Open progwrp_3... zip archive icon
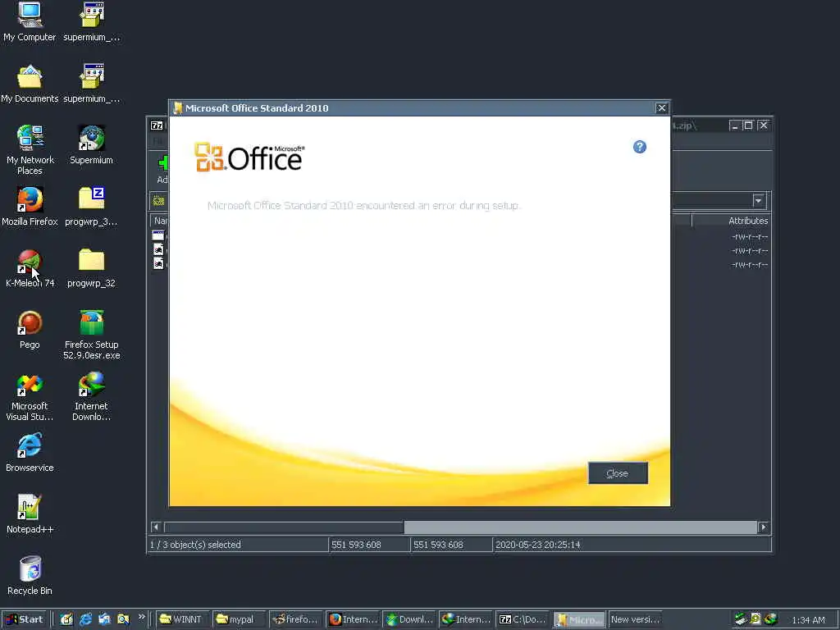The image size is (840, 630). pos(92,206)
